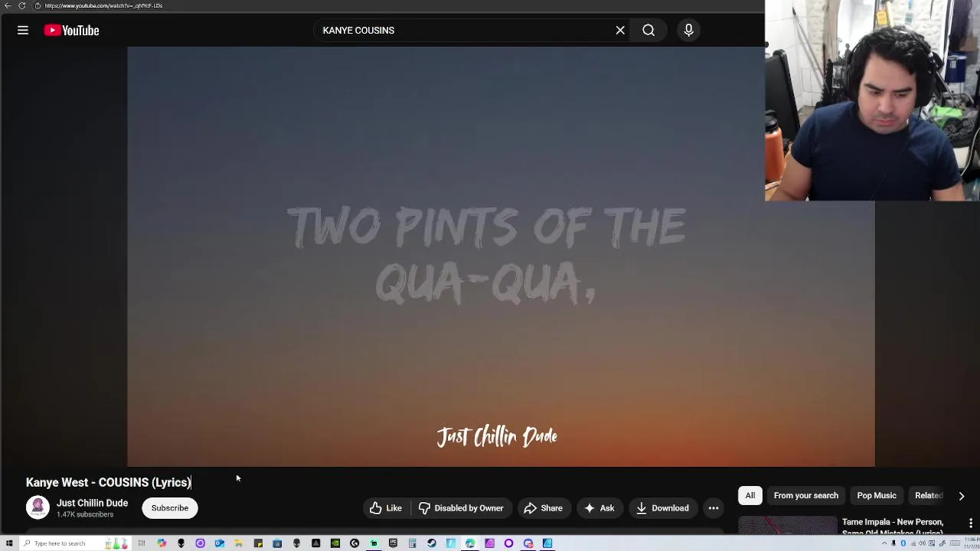Open Calculator from the taskbar
Screen dimensions: 980x551
click(412, 543)
